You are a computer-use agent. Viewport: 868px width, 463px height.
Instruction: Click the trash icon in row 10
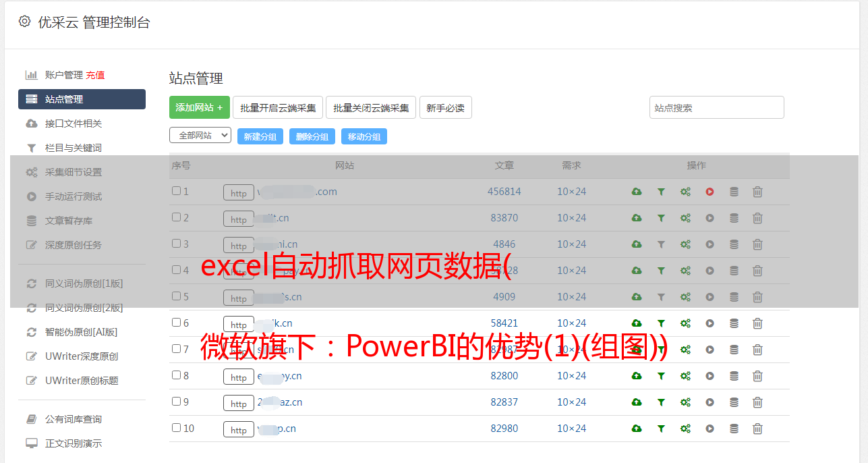[x=757, y=429]
